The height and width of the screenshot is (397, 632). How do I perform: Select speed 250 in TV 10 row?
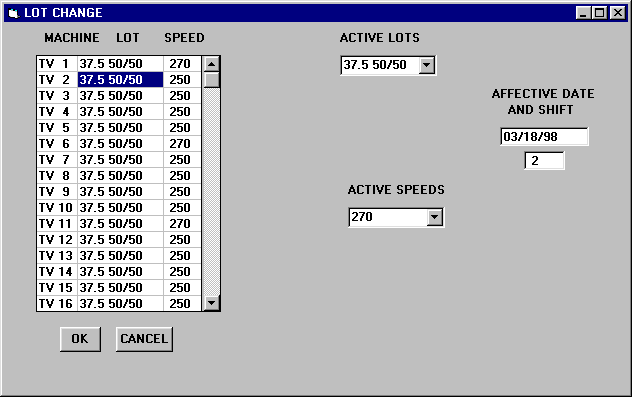click(x=182, y=208)
